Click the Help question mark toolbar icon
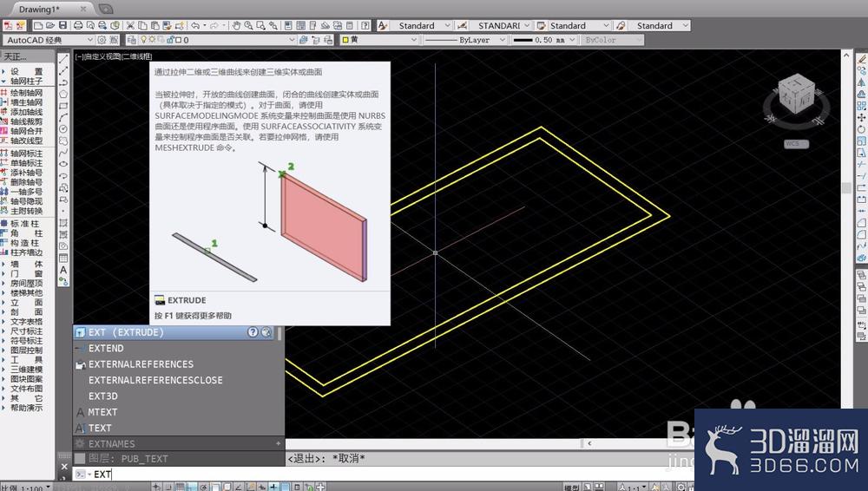This screenshot has height=491, width=868. click(365, 25)
